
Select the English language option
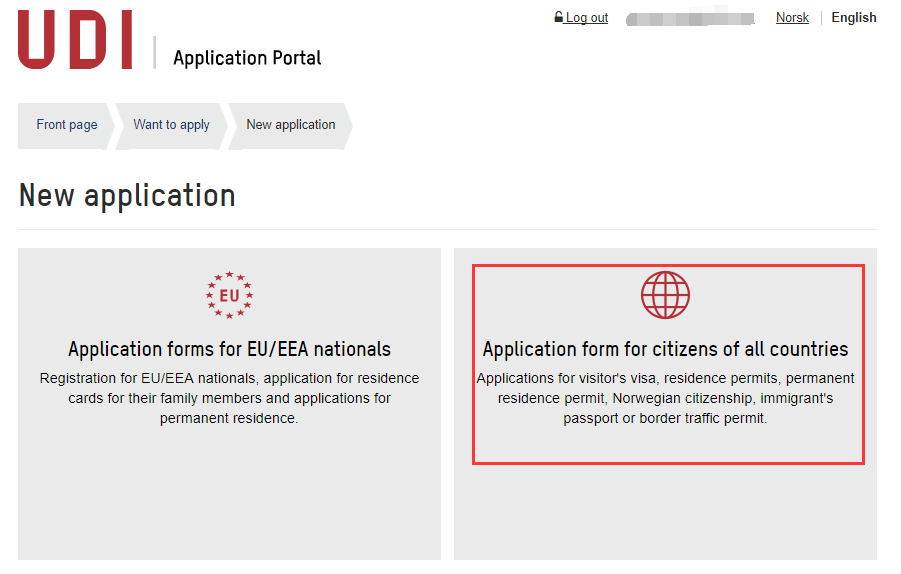tap(854, 18)
